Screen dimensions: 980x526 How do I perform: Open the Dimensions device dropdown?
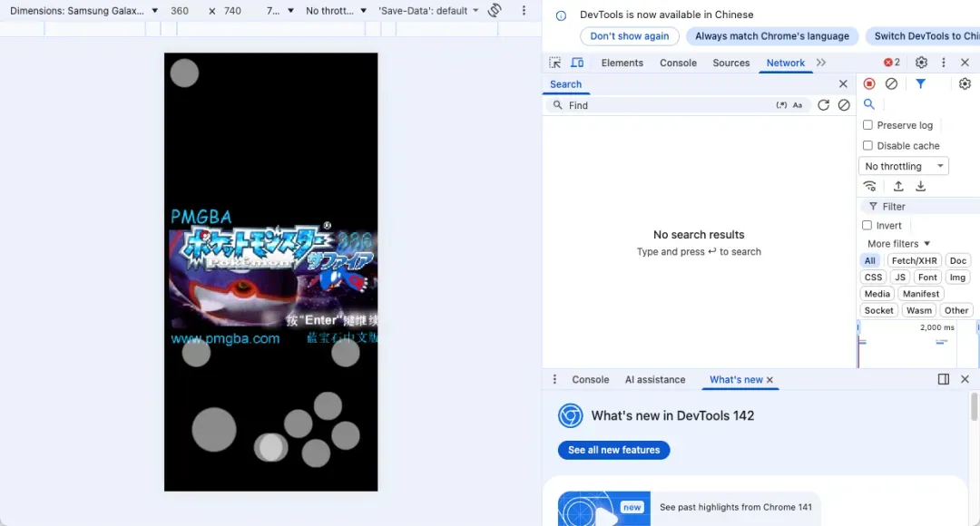pyautogui.click(x=83, y=11)
